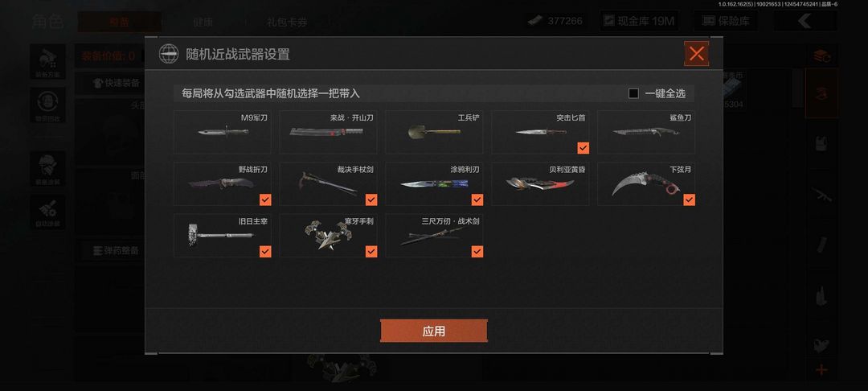Uncheck the 突击匕首 checkbox
This screenshot has width=868, height=391.
coord(583,148)
